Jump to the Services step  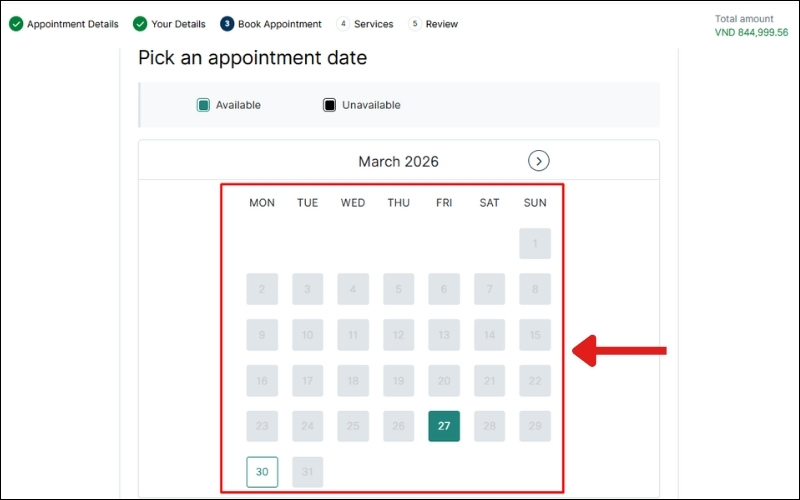[x=373, y=24]
